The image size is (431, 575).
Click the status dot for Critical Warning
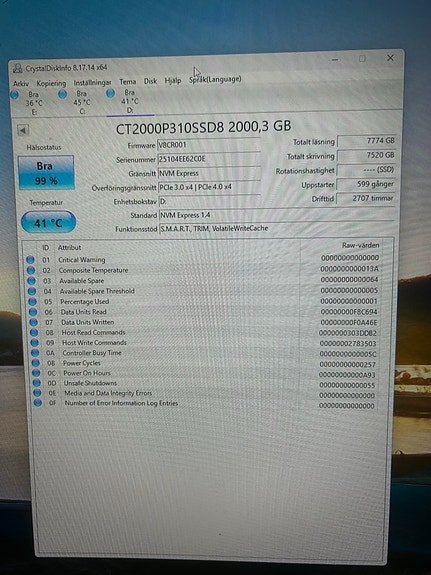click(30, 260)
